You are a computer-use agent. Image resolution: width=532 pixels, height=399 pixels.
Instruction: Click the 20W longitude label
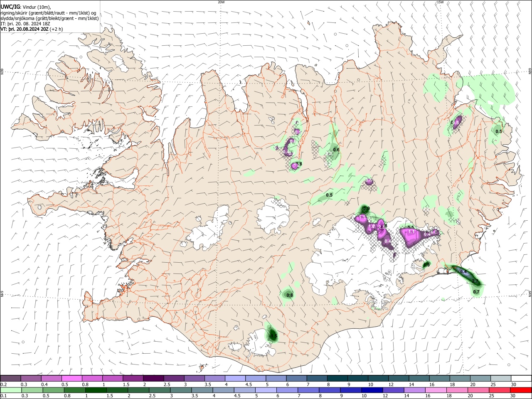221,2
